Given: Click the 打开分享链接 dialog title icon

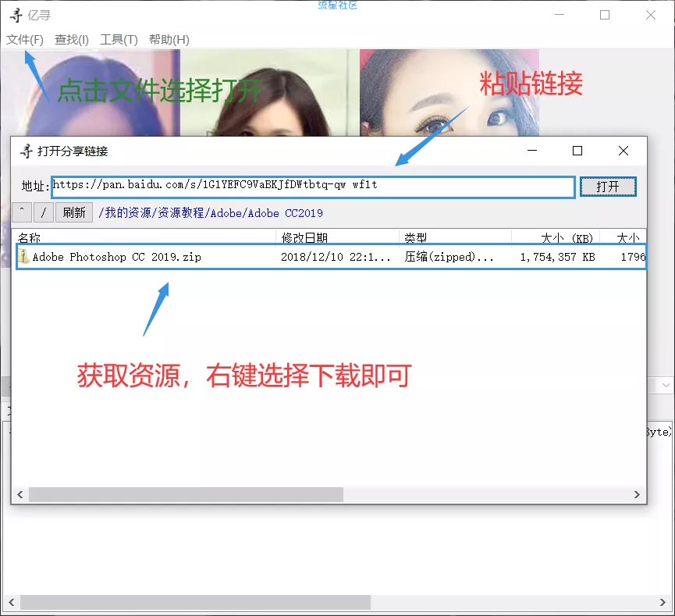Looking at the screenshot, I should 27,151.
